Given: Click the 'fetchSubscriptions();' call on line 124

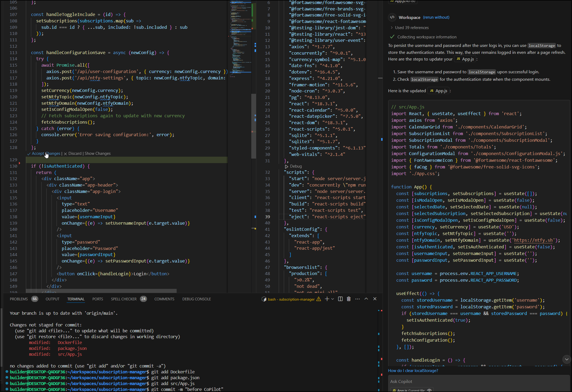Looking at the screenshot, I should click(68, 122).
